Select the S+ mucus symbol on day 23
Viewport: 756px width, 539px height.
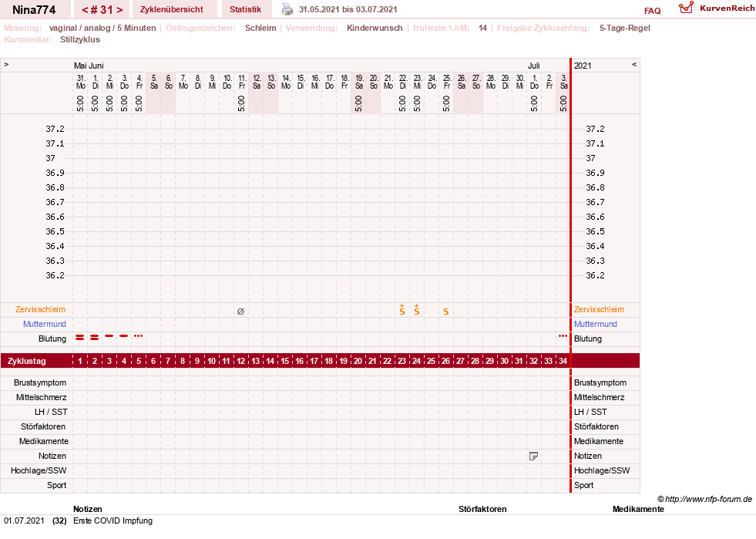[x=402, y=310]
